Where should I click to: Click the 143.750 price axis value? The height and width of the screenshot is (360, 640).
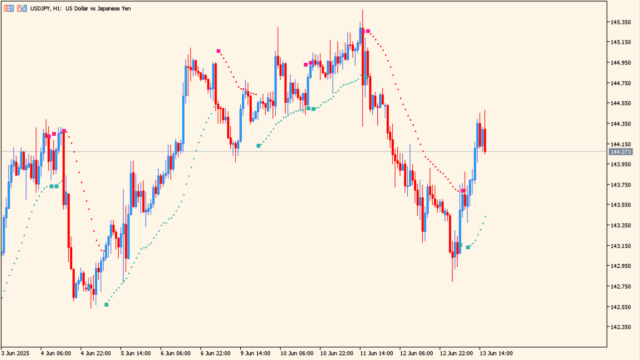pos(620,185)
